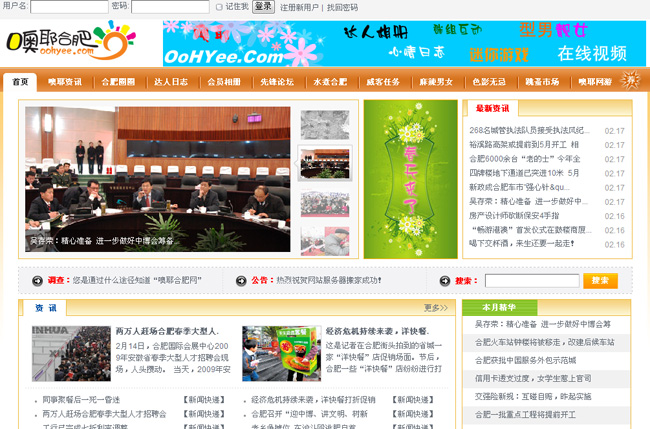Click into the 用户名 input field
650x429 pixels.
[69, 7]
